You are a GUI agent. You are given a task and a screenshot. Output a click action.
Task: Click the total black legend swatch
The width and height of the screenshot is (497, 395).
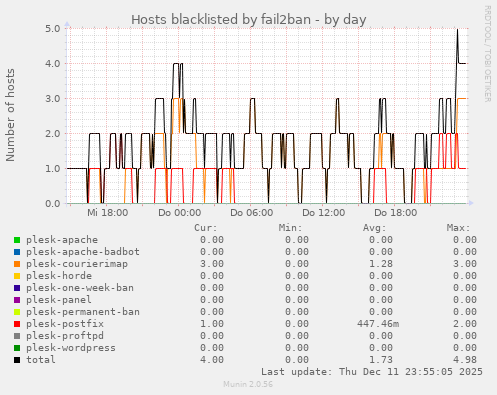coord(17,360)
